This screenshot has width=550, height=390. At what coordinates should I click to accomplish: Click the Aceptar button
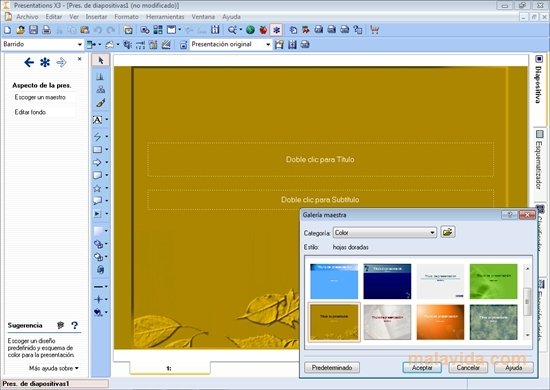coord(422,368)
